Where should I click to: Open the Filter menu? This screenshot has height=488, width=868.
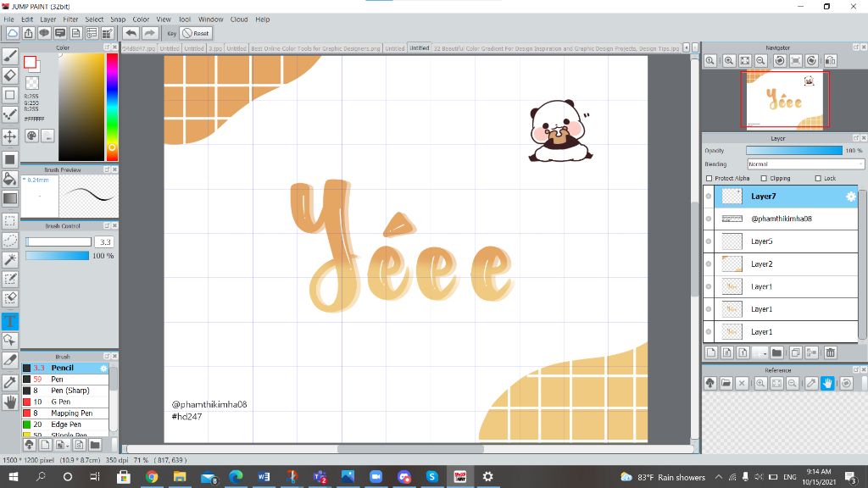click(70, 19)
